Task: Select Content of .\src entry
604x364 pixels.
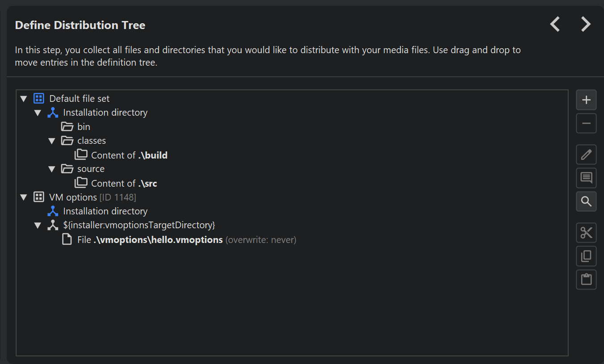Action: [x=124, y=184]
